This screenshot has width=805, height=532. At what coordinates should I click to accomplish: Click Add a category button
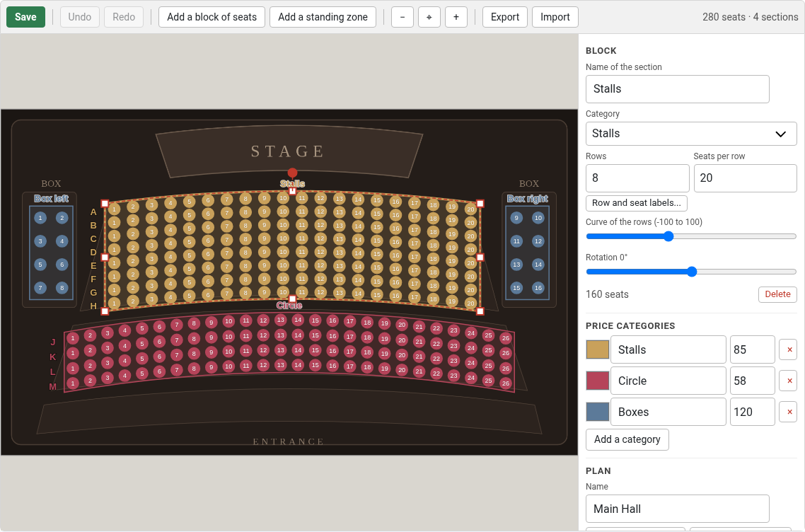627,439
